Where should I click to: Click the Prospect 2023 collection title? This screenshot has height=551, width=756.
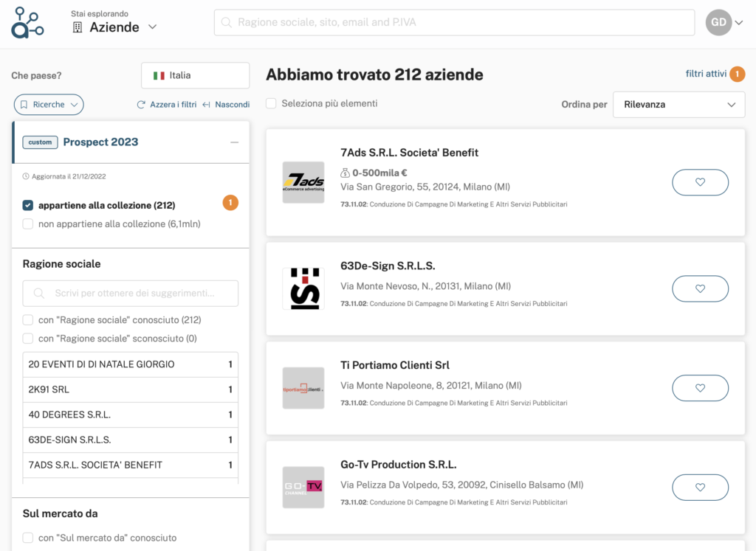tap(100, 142)
